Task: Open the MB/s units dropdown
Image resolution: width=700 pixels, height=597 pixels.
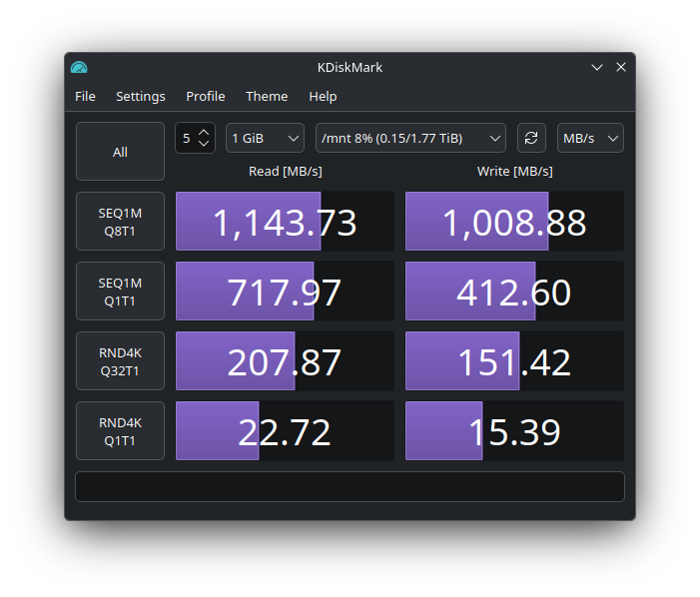Action: (590, 138)
